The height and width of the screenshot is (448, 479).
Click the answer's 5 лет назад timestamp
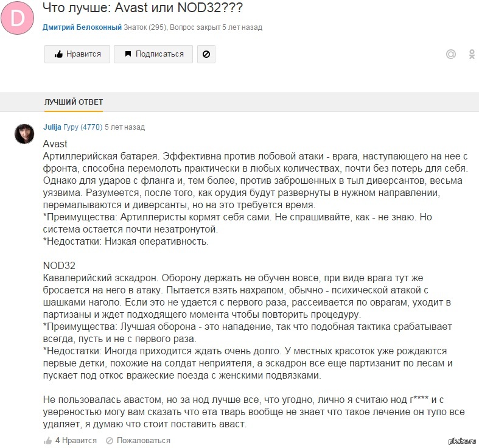[125, 127]
